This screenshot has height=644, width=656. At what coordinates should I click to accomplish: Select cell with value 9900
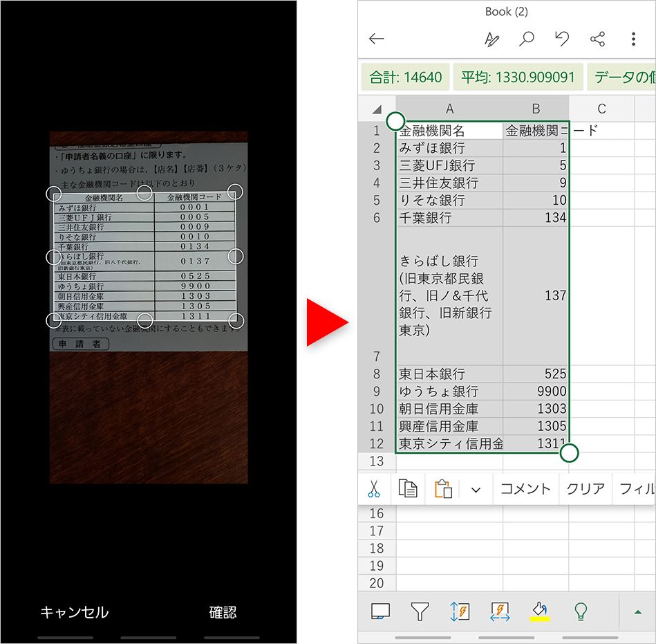tap(536, 391)
